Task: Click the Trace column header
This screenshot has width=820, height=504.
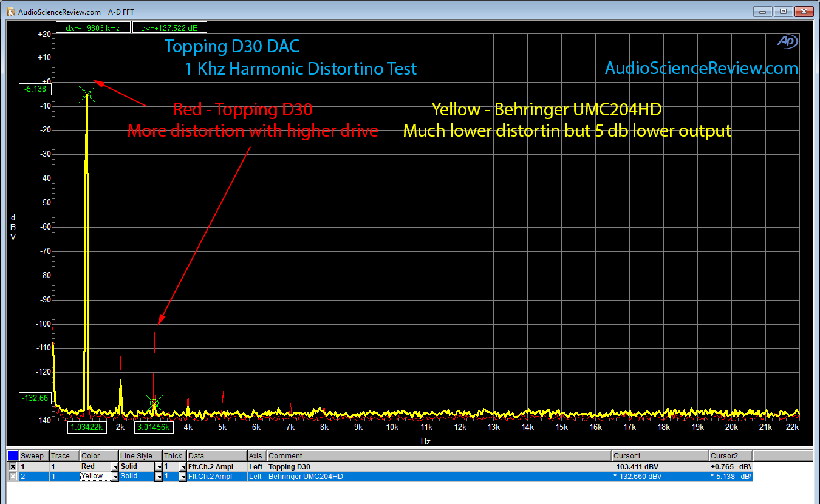Action: [x=64, y=455]
